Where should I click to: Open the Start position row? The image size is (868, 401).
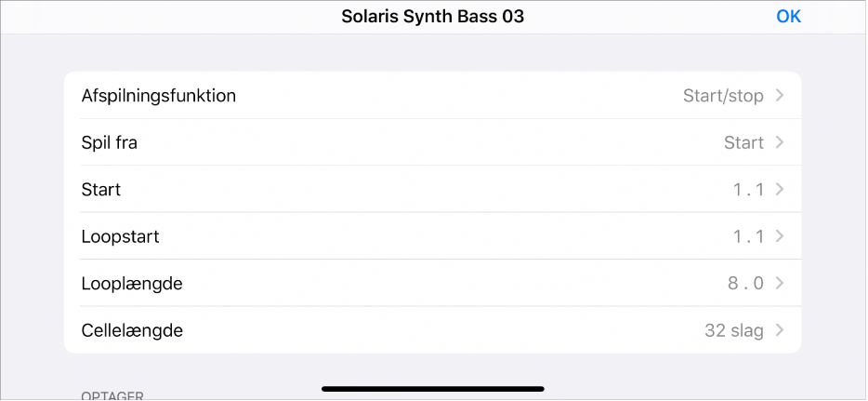[x=101, y=190]
